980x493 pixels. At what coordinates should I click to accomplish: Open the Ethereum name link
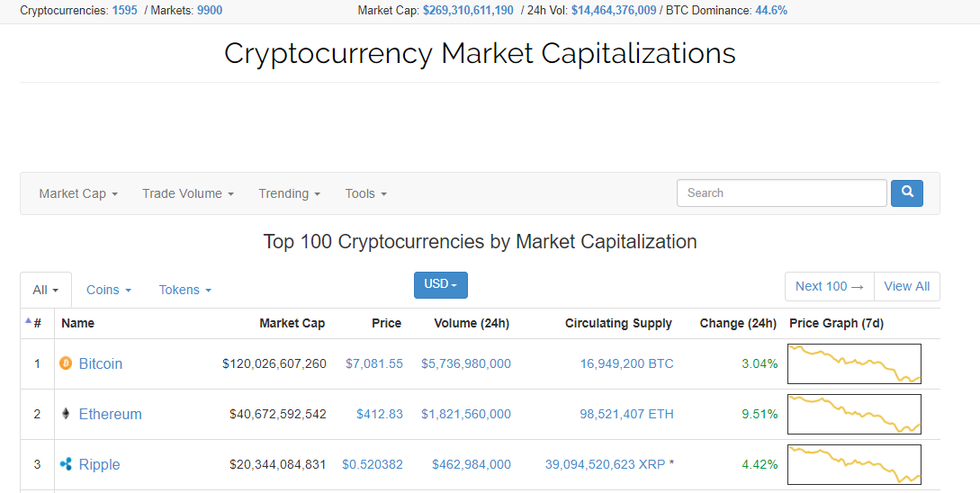pos(110,414)
